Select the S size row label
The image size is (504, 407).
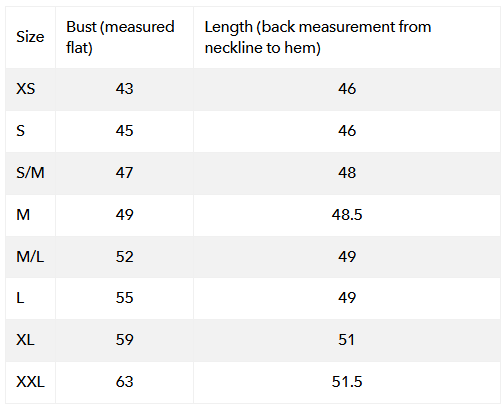click(21, 131)
